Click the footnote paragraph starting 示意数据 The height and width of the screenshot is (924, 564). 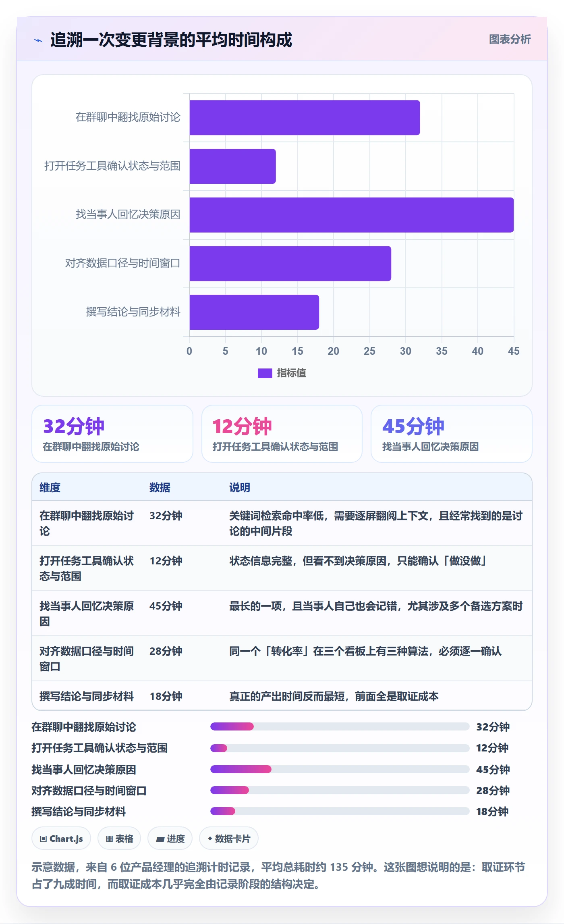tap(278, 876)
